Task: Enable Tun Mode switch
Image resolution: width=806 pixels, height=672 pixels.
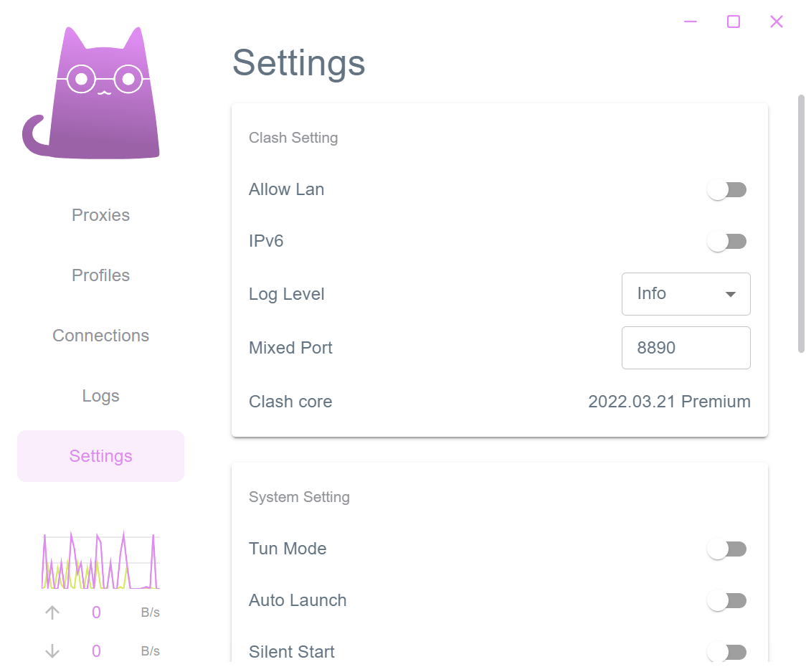Action: pos(727,549)
